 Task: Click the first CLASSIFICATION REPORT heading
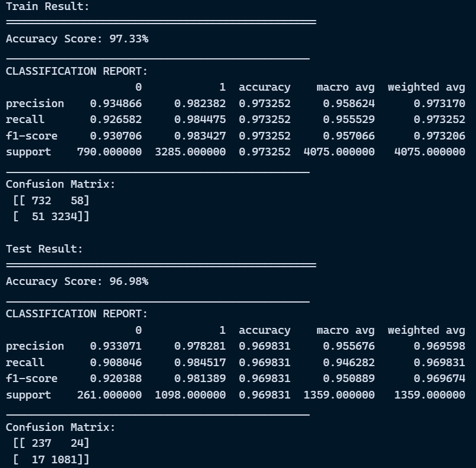77,71
